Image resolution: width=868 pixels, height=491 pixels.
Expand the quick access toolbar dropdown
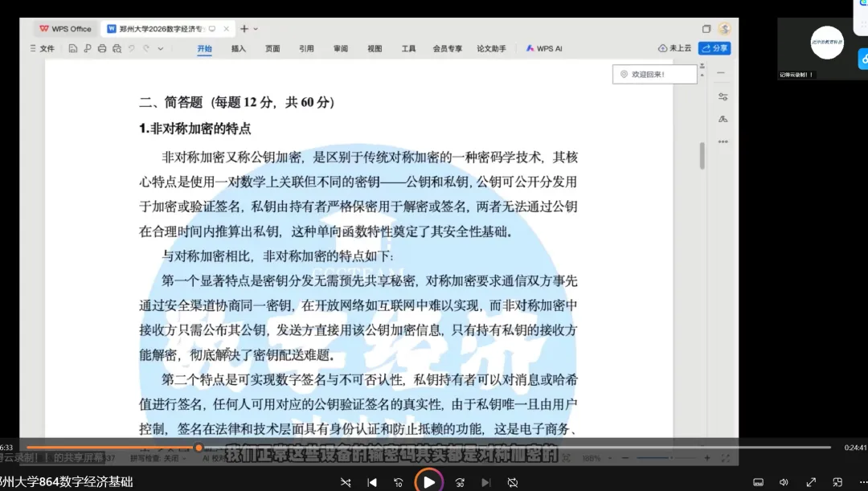[161, 49]
